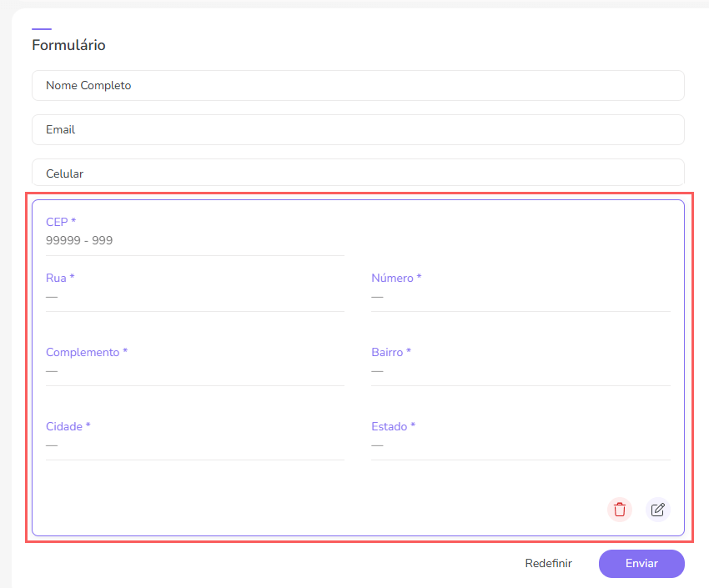Image resolution: width=709 pixels, height=588 pixels.
Task: Click the red trash delete icon
Action: (619, 510)
